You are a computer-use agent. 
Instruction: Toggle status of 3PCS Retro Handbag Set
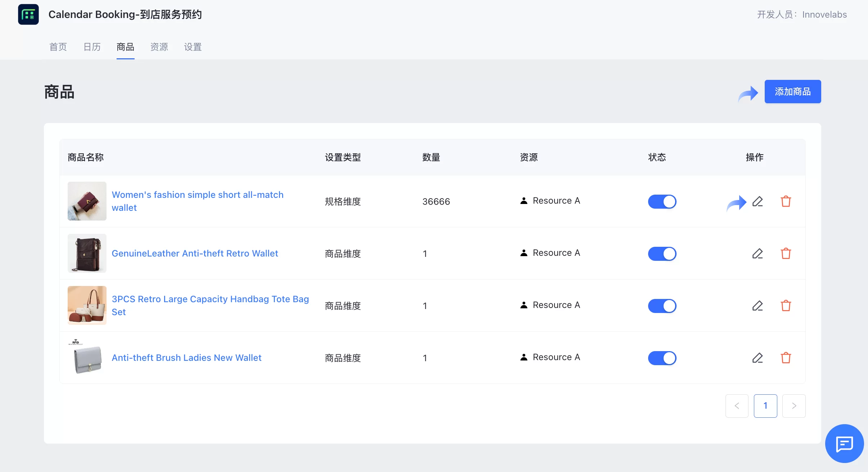pos(662,306)
